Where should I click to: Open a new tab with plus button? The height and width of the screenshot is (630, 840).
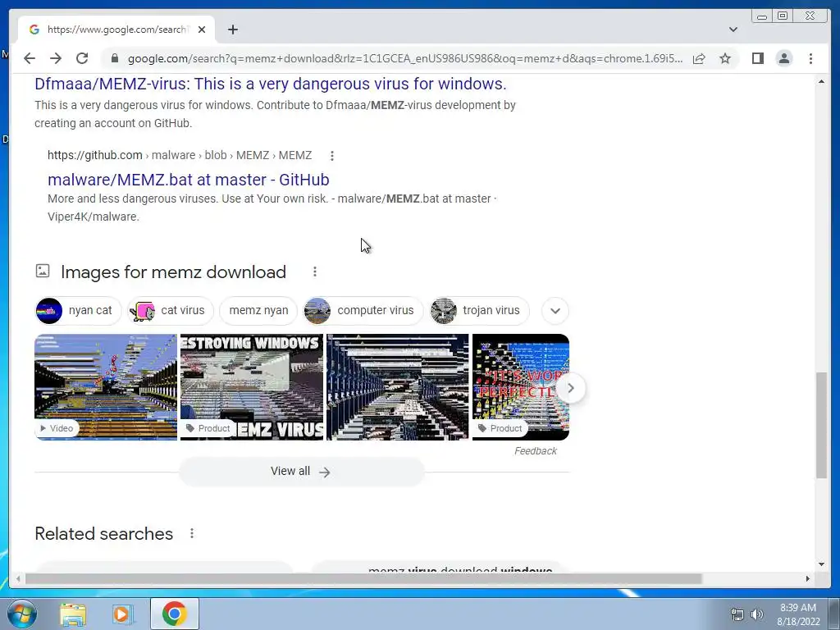(232, 30)
